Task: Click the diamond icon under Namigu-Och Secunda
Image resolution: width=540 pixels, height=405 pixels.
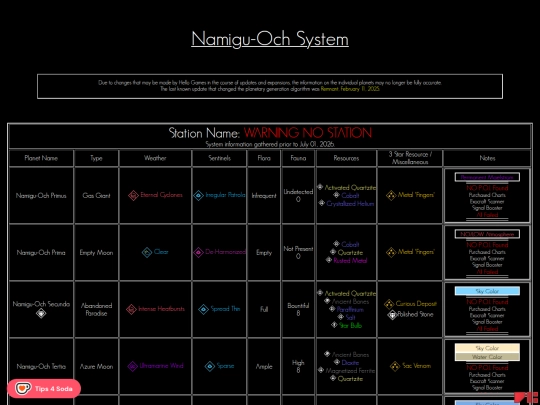Action: (x=41, y=313)
